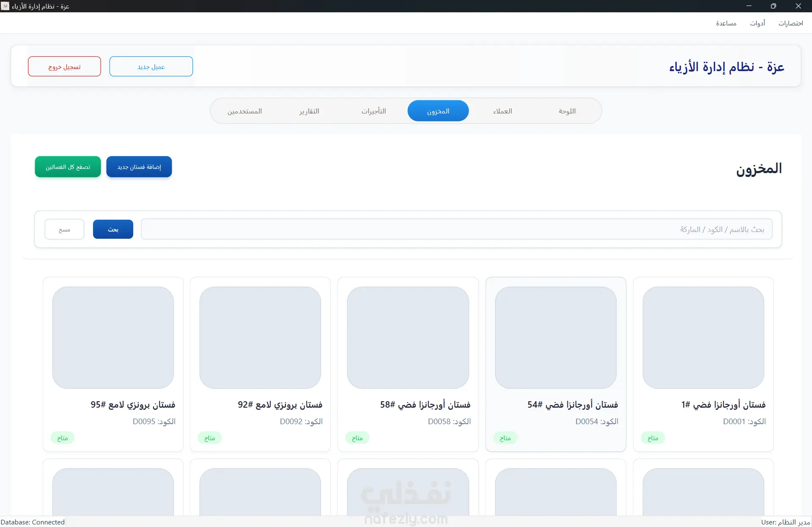Switch to the اللوحة tab

click(x=567, y=111)
